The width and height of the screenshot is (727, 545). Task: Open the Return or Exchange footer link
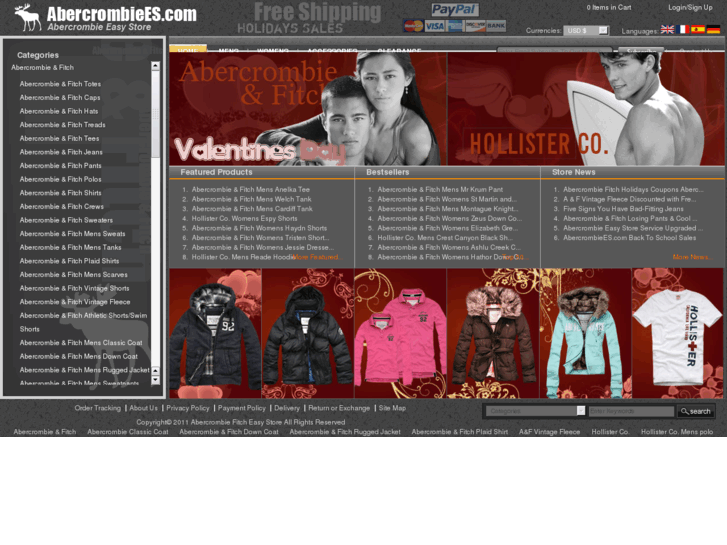[x=339, y=408]
